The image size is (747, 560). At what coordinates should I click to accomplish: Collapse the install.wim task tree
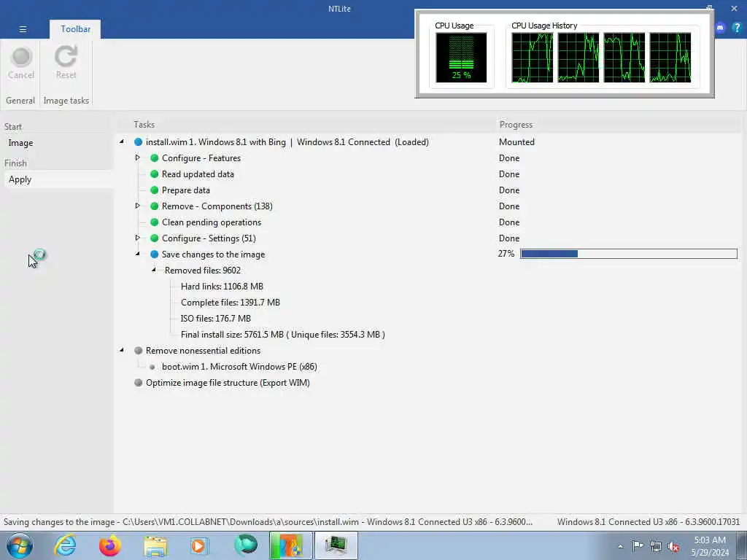click(x=122, y=142)
